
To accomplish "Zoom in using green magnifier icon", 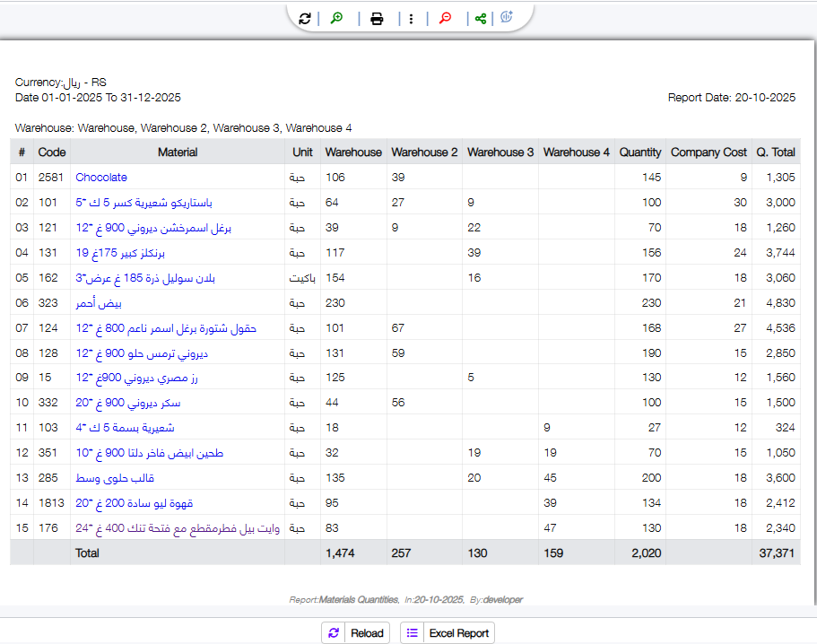I will click(x=337, y=18).
